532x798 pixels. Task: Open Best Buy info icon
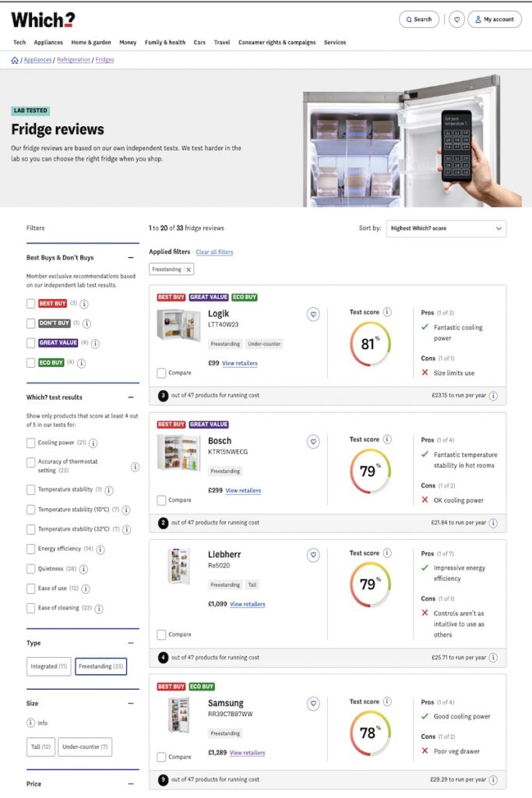point(84,304)
